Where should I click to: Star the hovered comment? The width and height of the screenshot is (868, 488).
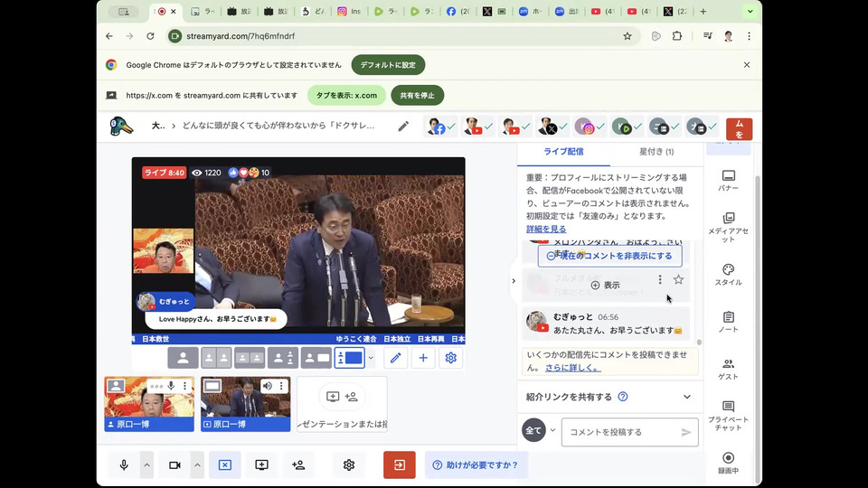678,280
